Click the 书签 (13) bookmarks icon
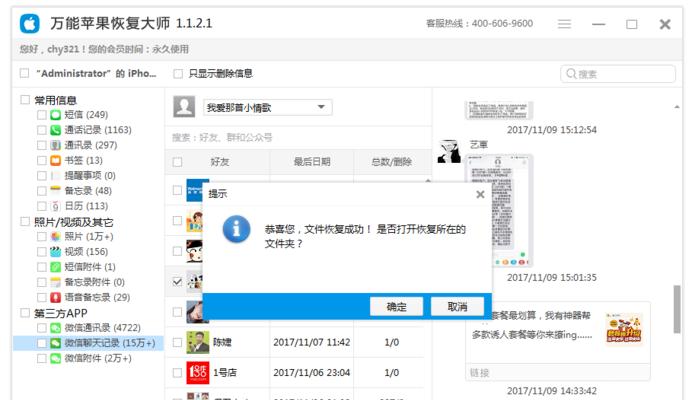 tap(56, 160)
